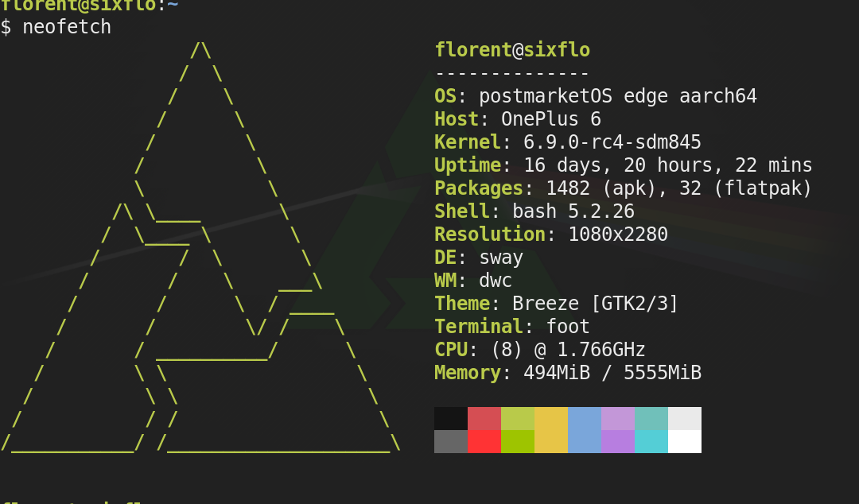Image resolution: width=859 pixels, height=504 pixels.
Task: Click the Terminal label
Action: (479, 326)
